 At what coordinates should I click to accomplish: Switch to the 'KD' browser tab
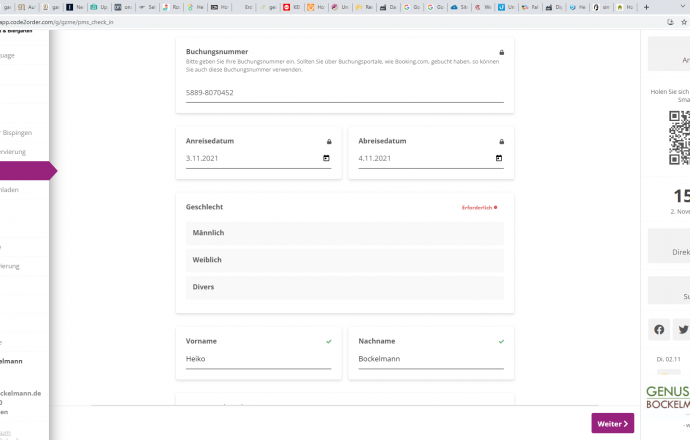click(292, 7)
